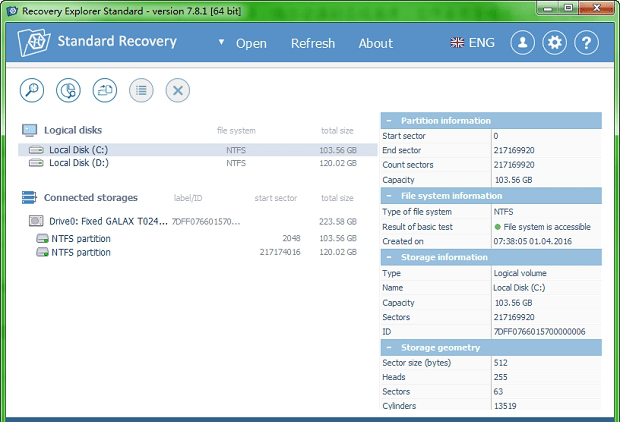
Task: Click the End sector value 217169920
Action: coord(514,150)
